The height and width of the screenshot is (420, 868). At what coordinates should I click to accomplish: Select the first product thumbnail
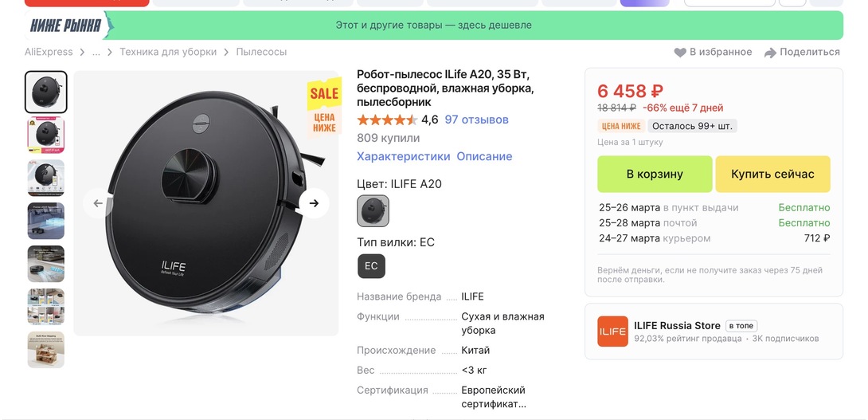[x=46, y=92]
